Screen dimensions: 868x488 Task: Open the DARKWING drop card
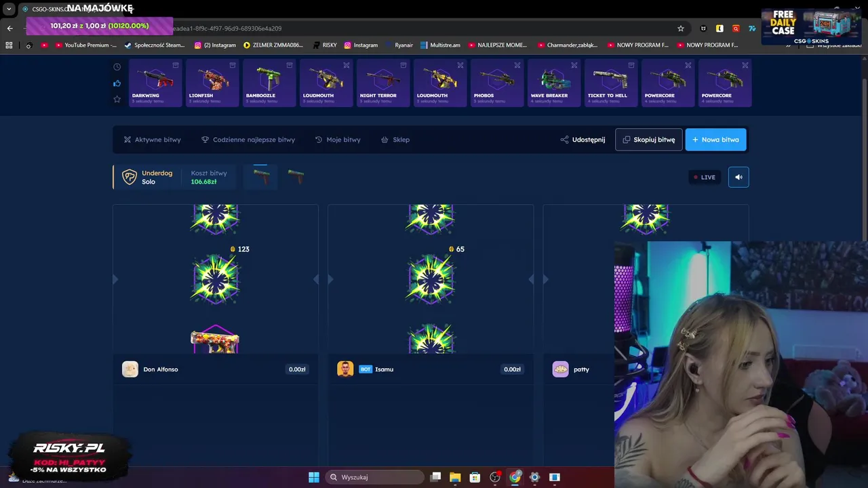tap(155, 83)
